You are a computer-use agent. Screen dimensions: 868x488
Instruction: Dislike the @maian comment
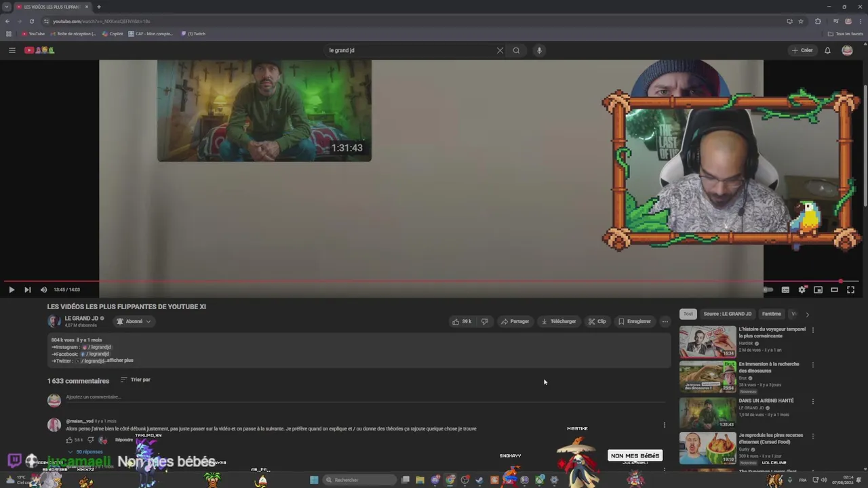[x=91, y=440]
